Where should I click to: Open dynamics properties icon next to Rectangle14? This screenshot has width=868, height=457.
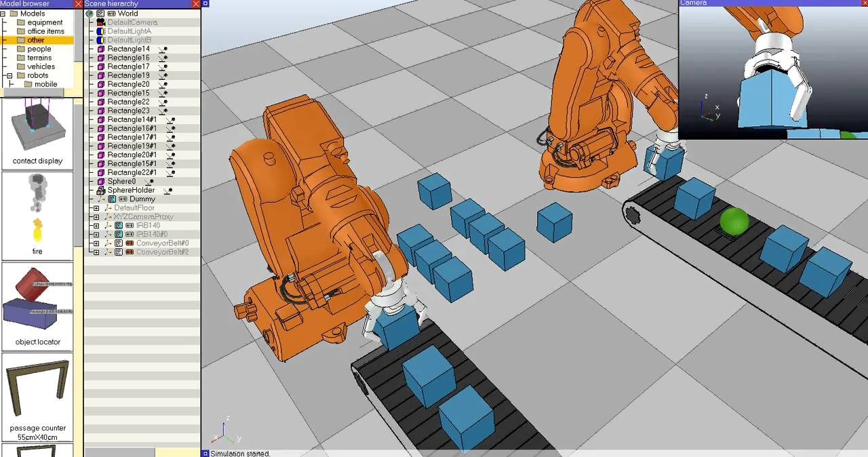point(163,49)
